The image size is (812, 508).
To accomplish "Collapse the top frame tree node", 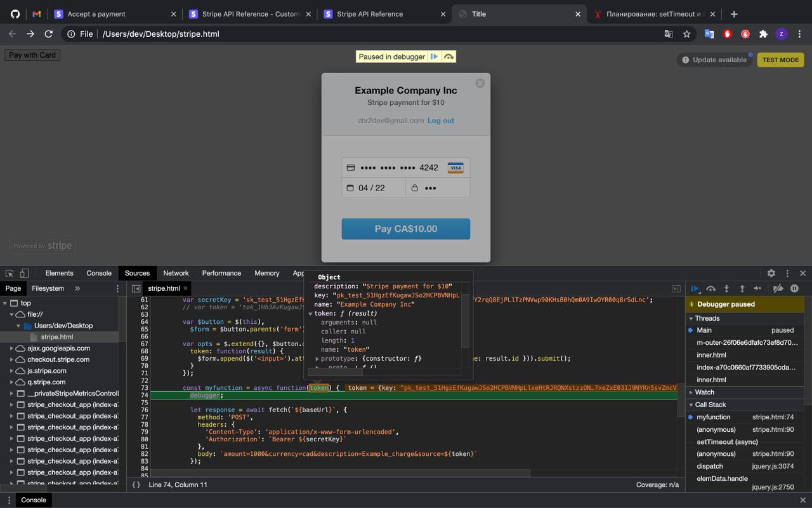I will tap(5, 303).
